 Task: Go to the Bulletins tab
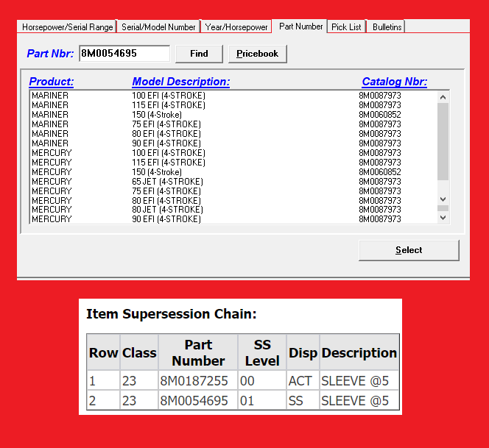pyautogui.click(x=387, y=27)
